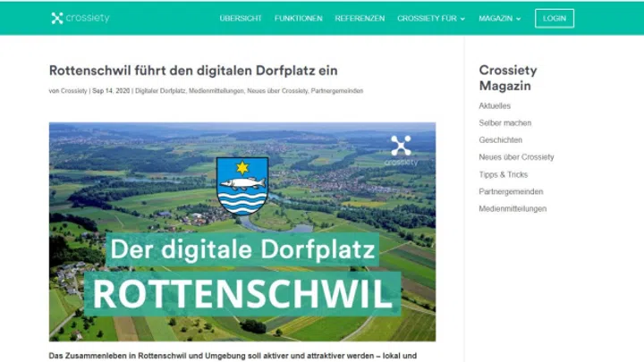This screenshot has height=362, width=644.
Task: Click the paragraph starting Das Zusammenleben in Rottenschwil
Action: 233,356
